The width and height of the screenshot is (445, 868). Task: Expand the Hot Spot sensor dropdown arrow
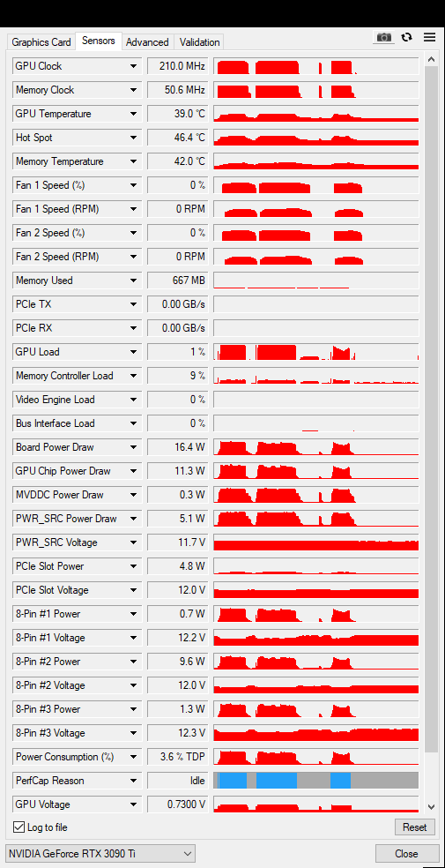(x=133, y=138)
